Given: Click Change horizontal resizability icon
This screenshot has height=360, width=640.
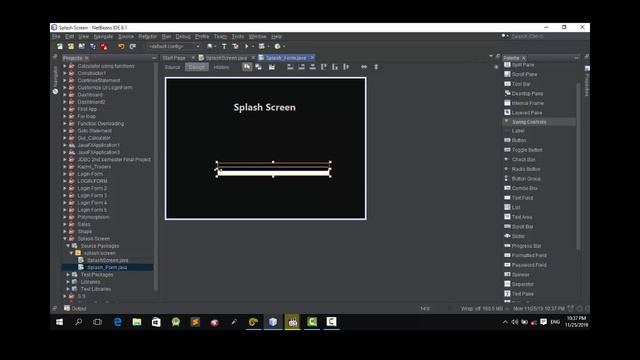Looking at the screenshot, I should [364, 67].
